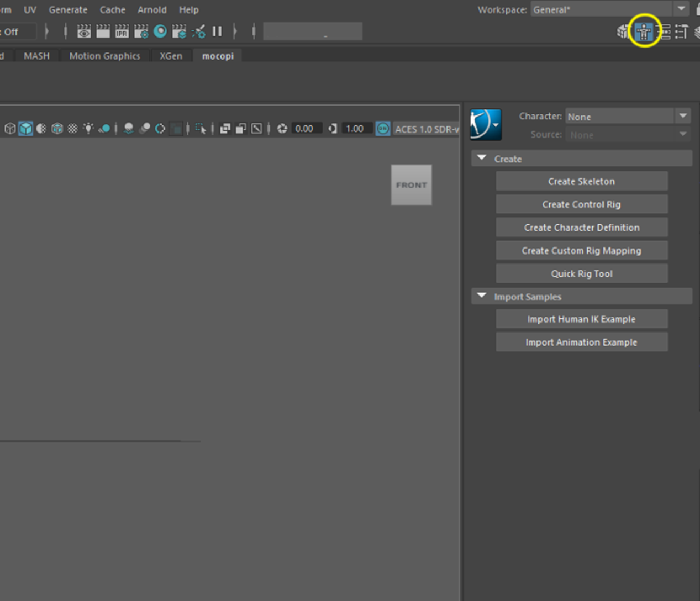Toggle smooth shade all cube in viewport

pyautogui.click(x=25, y=129)
